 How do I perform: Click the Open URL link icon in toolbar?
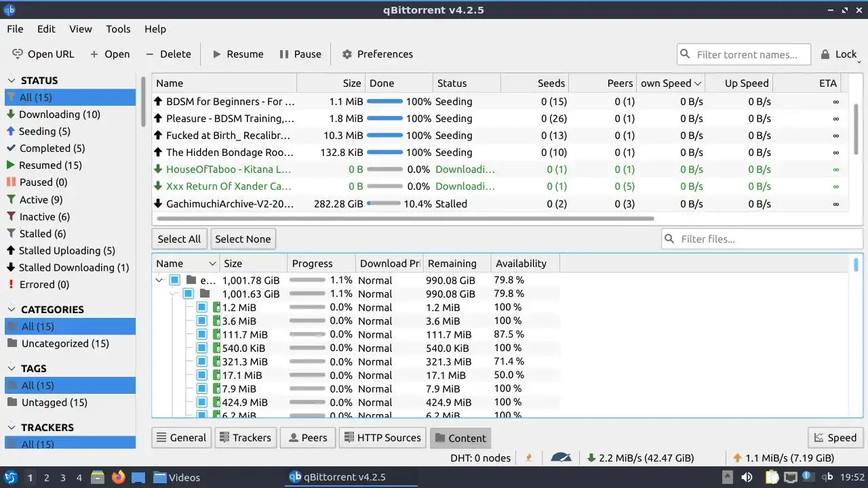point(17,54)
